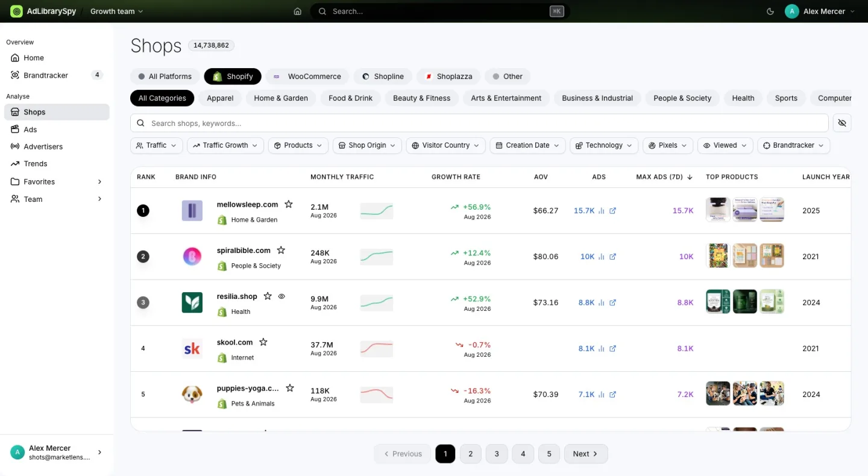Expand Favorites in the sidebar
Viewport: 868px width, 476px height.
57,181
